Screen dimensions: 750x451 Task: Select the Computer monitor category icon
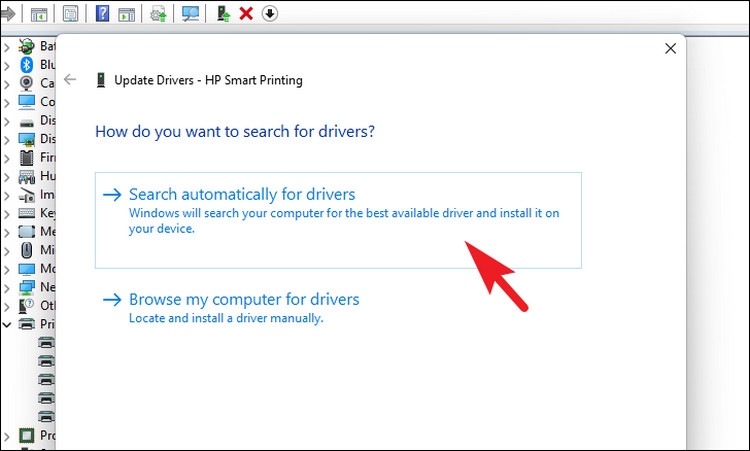27,102
